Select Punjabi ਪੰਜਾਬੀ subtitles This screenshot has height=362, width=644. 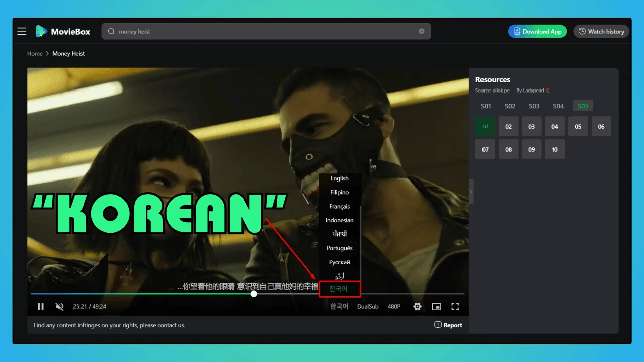(x=340, y=234)
